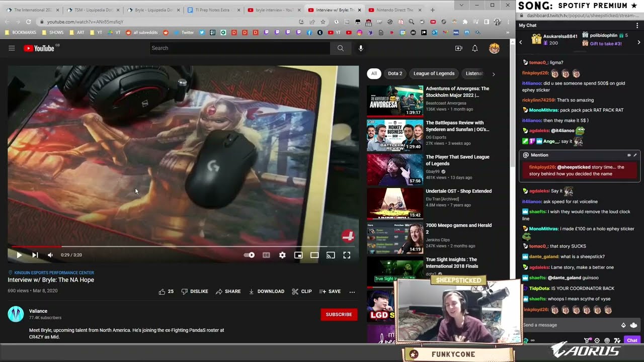
Task: Open Twitch chat settings gear
Action: tap(597, 340)
